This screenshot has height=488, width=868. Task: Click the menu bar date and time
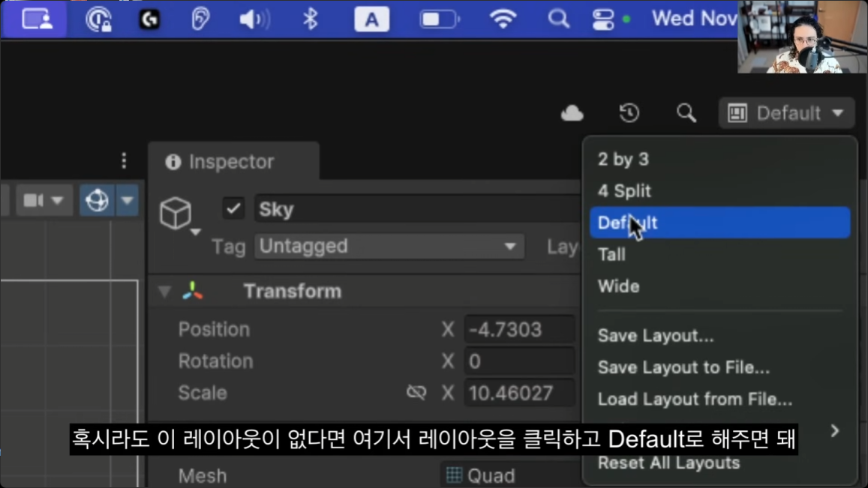point(694,19)
